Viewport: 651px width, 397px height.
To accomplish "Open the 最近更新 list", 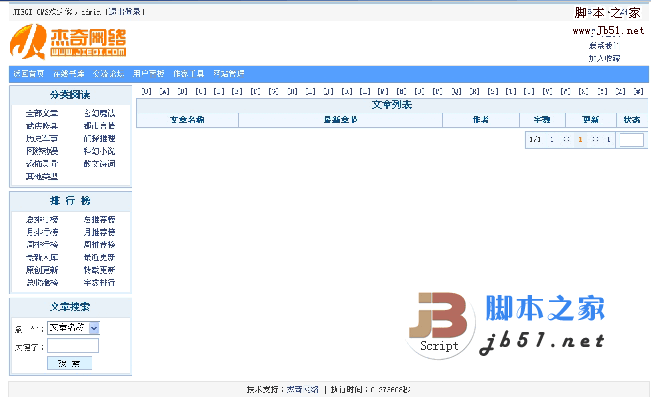I will pos(99,257).
